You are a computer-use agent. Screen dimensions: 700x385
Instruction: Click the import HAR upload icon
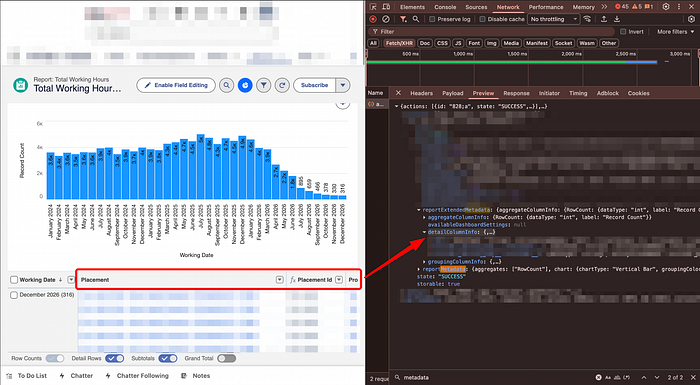click(604, 19)
